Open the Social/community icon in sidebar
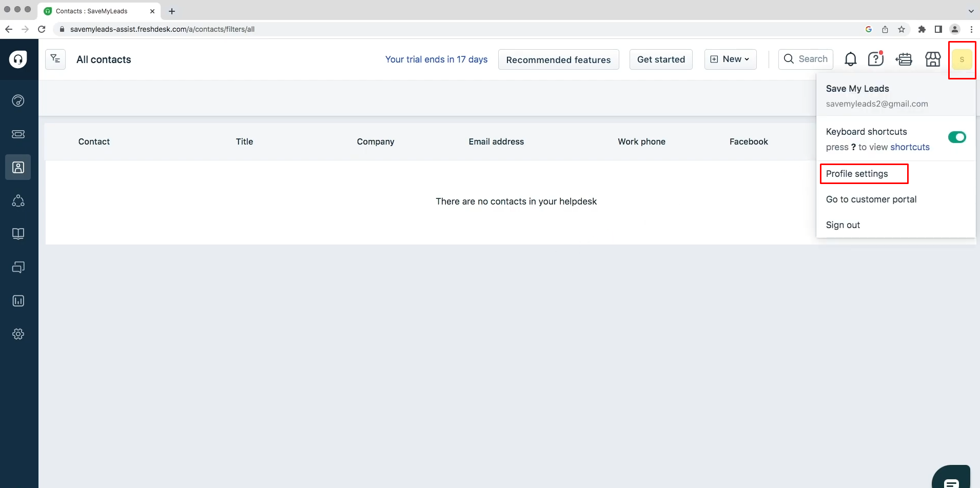 18,200
